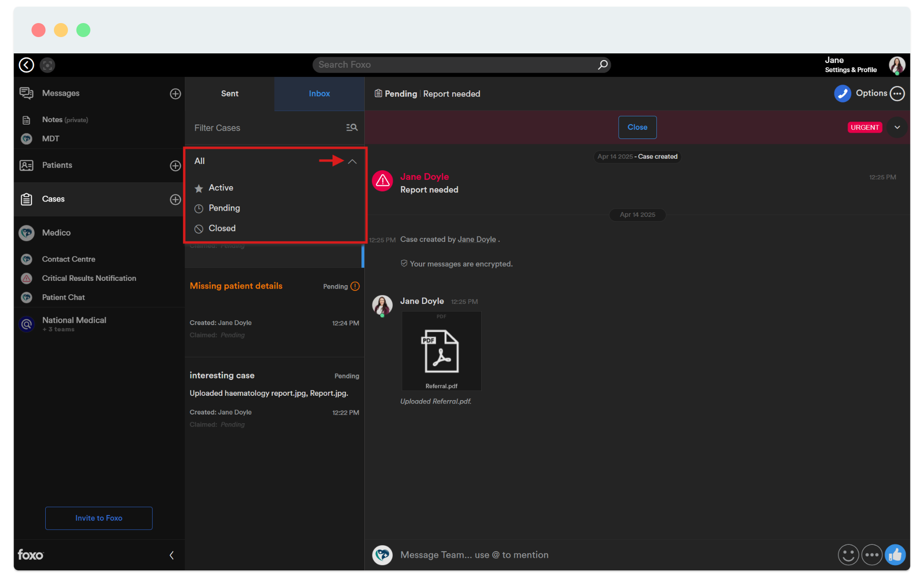924x579 pixels.
Task: Select Active case filter
Action: click(221, 188)
